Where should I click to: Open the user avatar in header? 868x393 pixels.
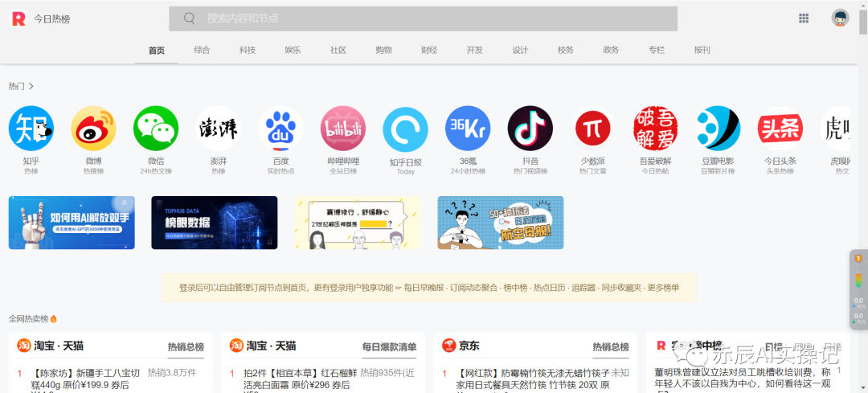pyautogui.click(x=841, y=18)
